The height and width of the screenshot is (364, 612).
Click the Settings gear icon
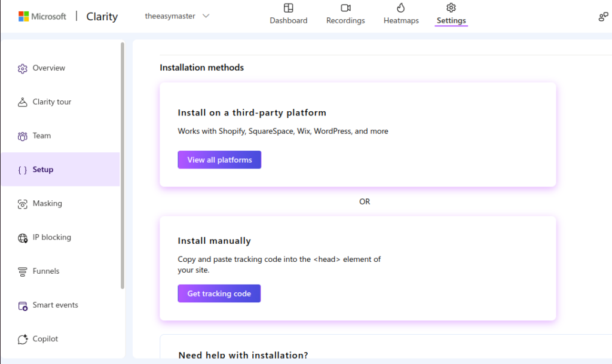tap(451, 8)
